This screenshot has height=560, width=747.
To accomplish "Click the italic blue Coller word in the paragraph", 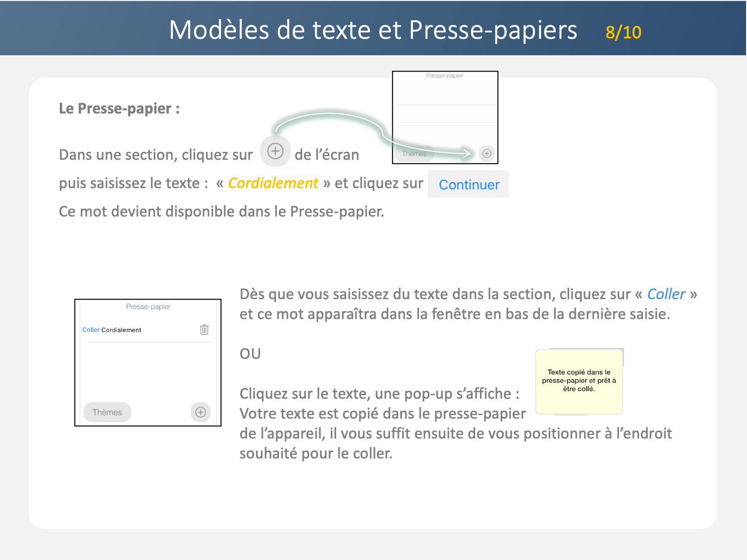I will point(666,294).
